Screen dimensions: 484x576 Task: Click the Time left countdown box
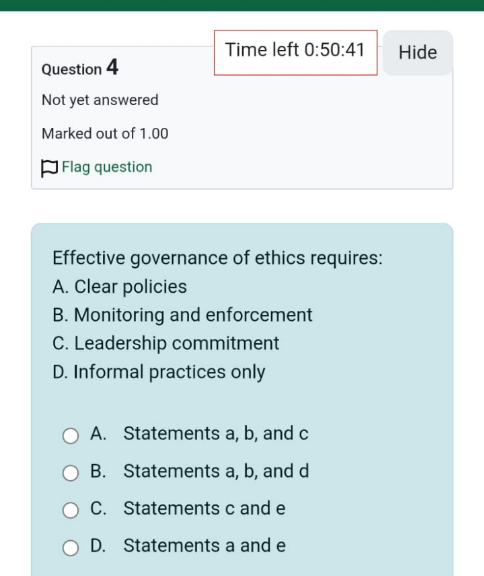click(x=296, y=53)
